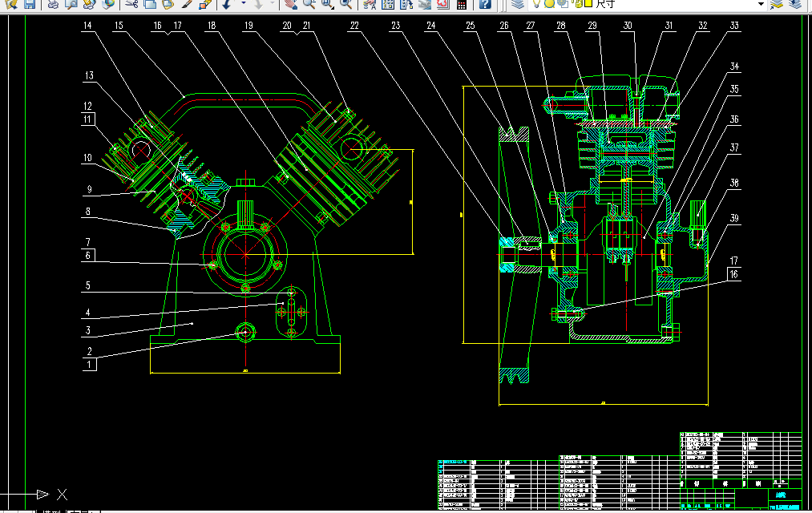812x513 pixels.
Task: Expand the Undo history dropdown arrow
Action: pos(244,4)
